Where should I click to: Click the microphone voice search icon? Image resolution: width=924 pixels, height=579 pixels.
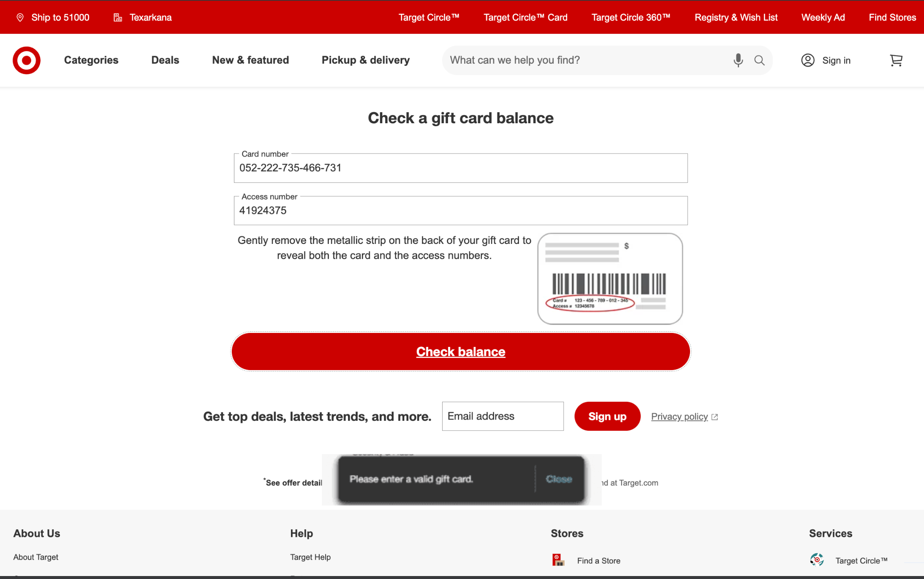(x=738, y=60)
